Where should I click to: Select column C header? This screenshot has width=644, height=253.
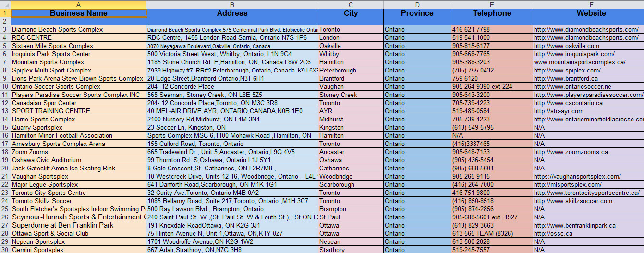[x=351, y=4]
